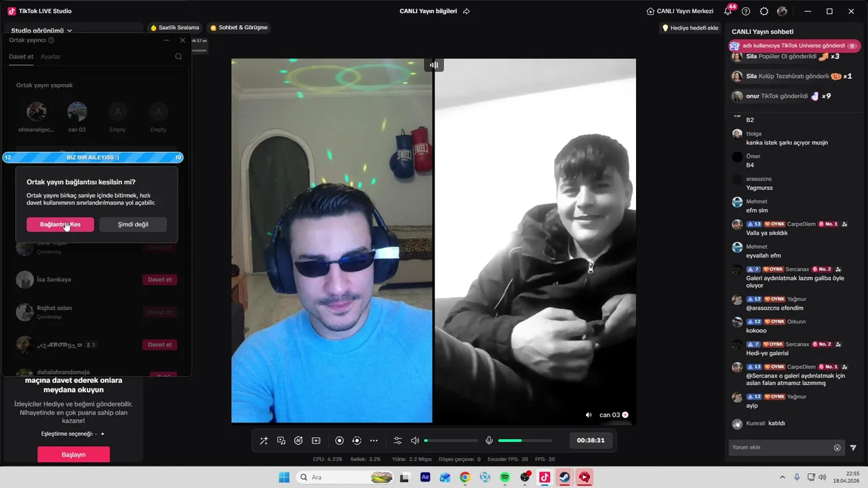Click search icon in Ortak yayıncı panel
Viewport: 868px width, 488px height.
pyautogui.click(x=178, y=56)
